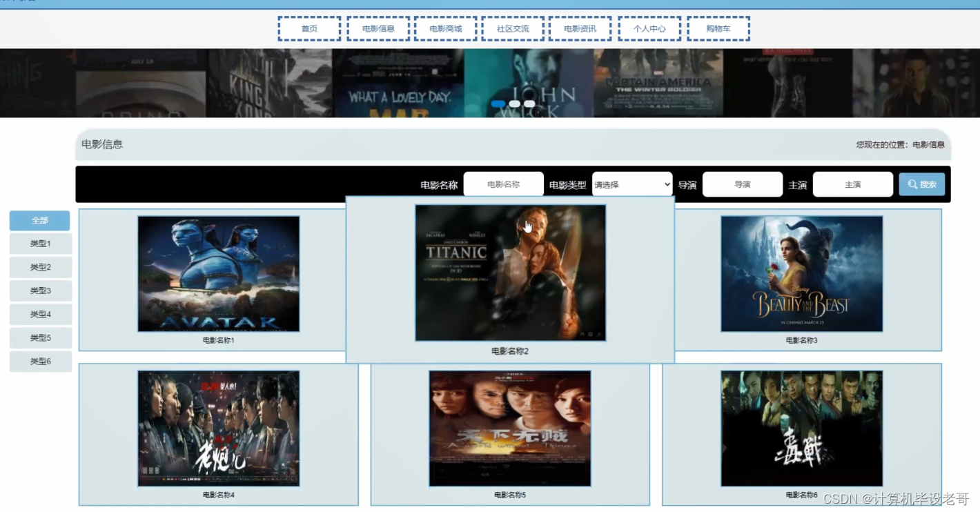This screenshot has height=512, width=980.
Task: Open 个人中心 in the navigation bar
Action: click(x=649, y=29)
